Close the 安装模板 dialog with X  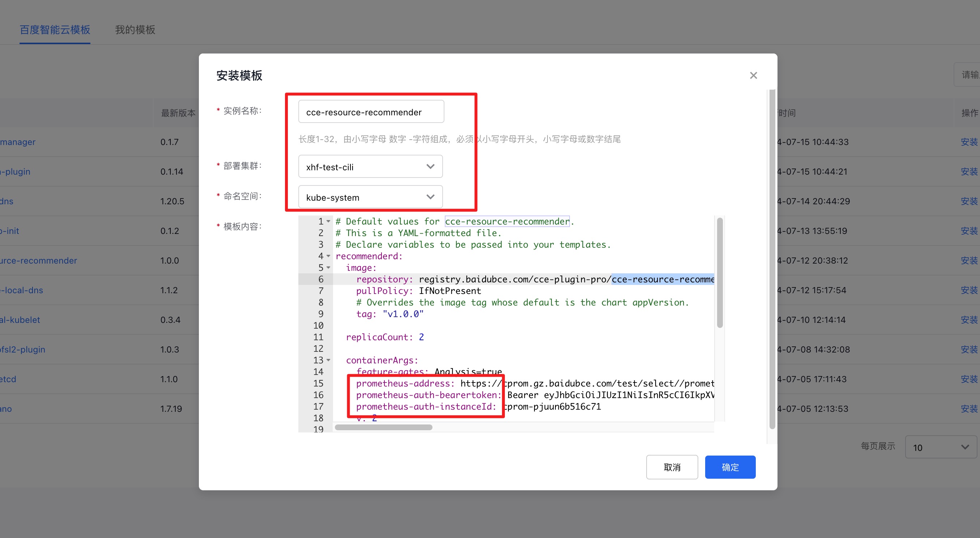(x=753, y=75)
